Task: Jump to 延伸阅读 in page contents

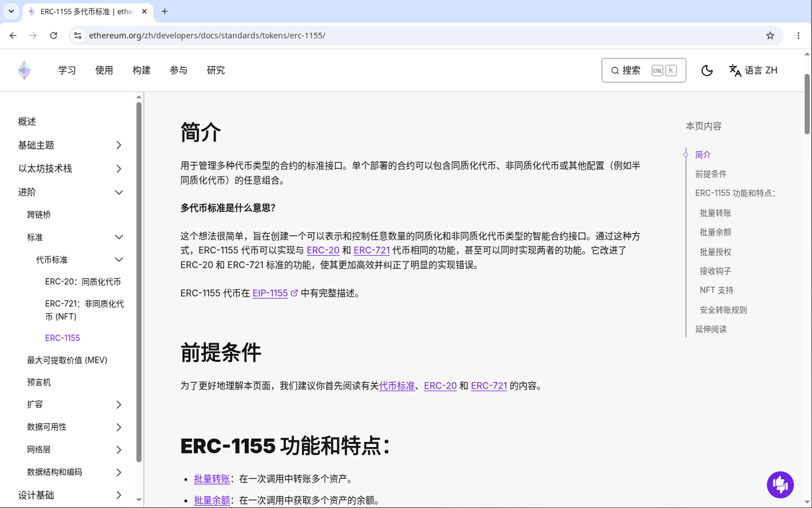Action: click(711, 330)
